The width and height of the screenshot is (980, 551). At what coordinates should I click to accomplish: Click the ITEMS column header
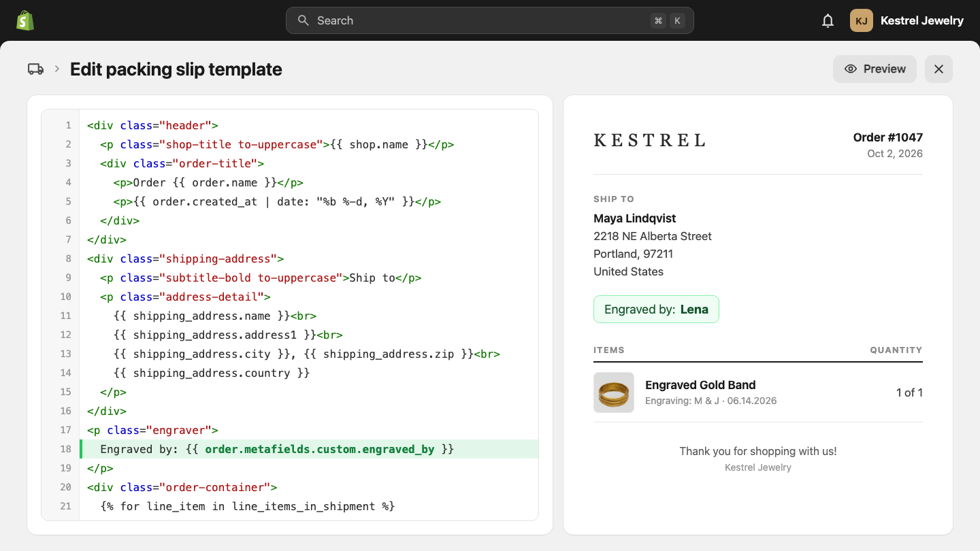609,350
